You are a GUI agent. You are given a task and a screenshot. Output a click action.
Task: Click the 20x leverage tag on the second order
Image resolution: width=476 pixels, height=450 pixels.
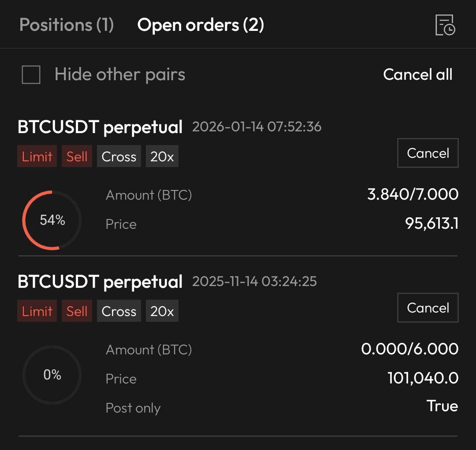click(x=162, y=311)
